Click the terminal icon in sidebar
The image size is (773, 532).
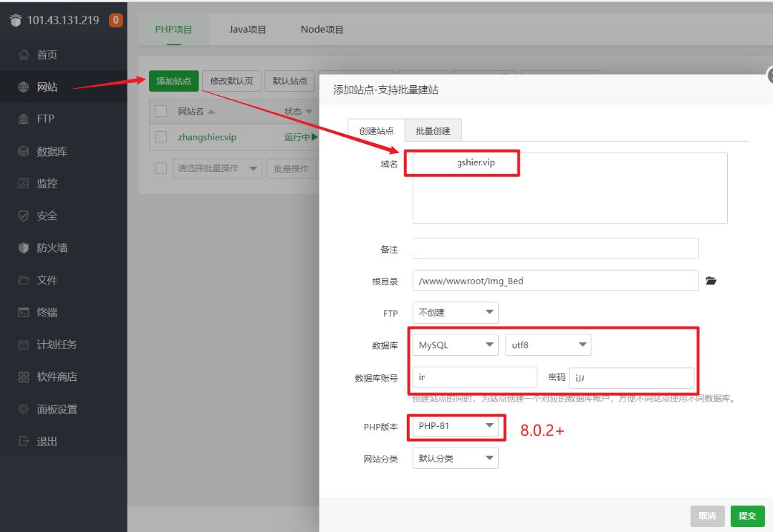click(24, 313)
